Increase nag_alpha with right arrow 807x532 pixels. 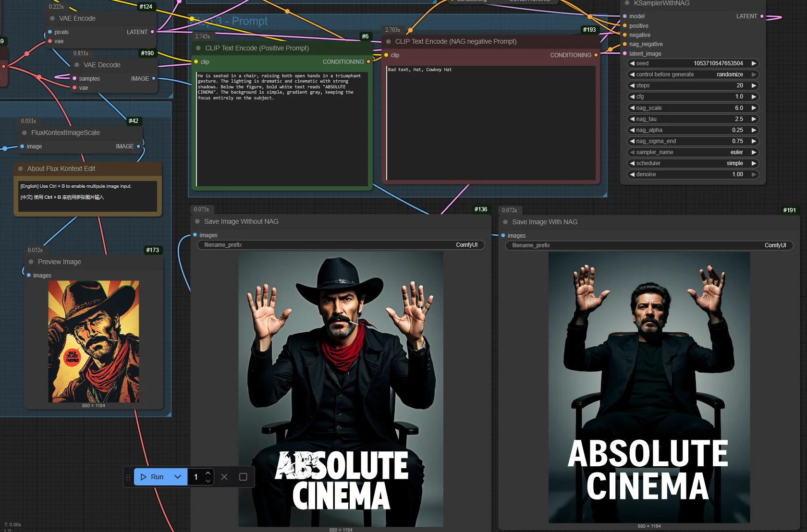tap(754, 130)
